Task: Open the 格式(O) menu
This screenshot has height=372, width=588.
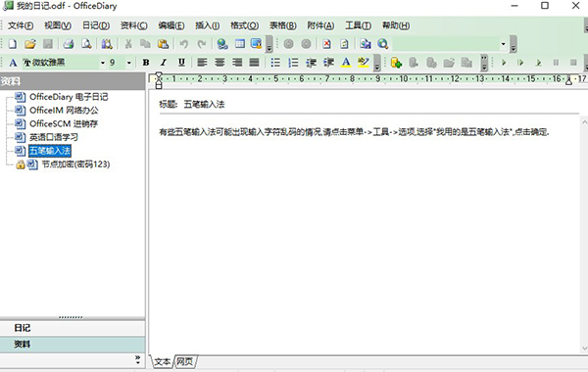Action: pyautogui.click(x=244, y=25)
